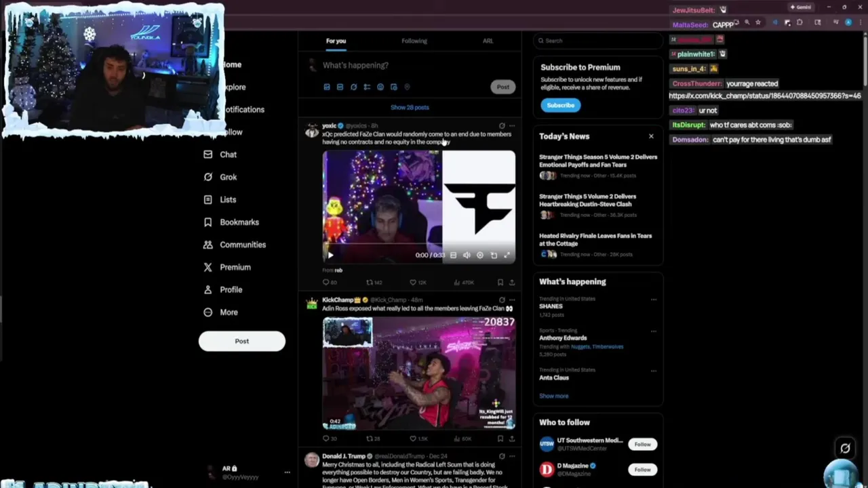This screenshot has height=488, width=868.
Task: Open Premium in the sidebar
Action: pyautogui.click(x=227, y=267)
